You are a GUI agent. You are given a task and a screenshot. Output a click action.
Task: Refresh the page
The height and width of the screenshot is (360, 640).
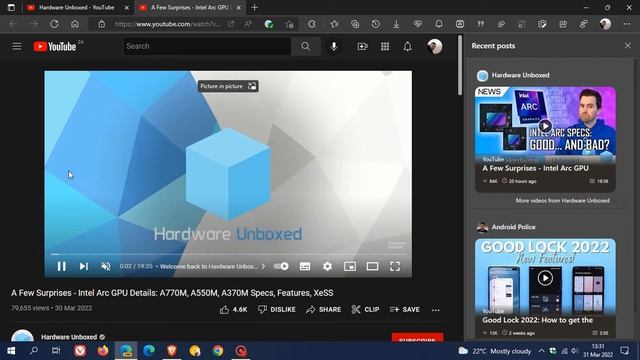[x=54, y=24]
